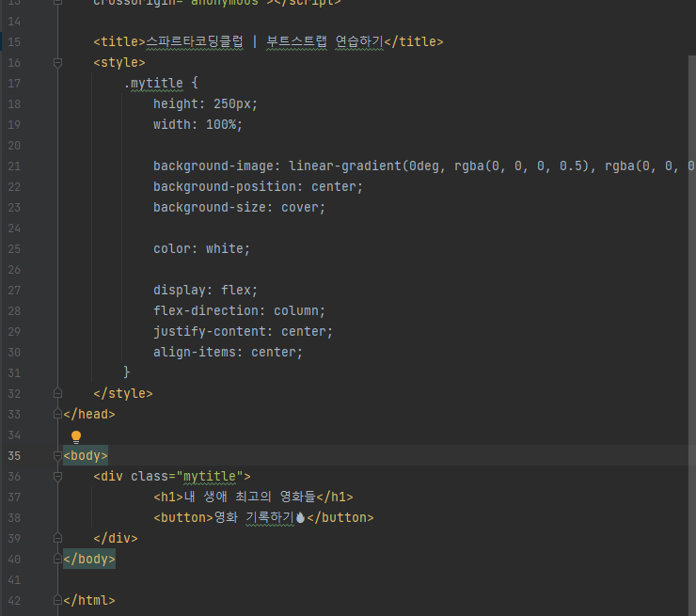
Task: Click the <h1> text '내 생애 최고의 영화들'
Action: [249, 497]
